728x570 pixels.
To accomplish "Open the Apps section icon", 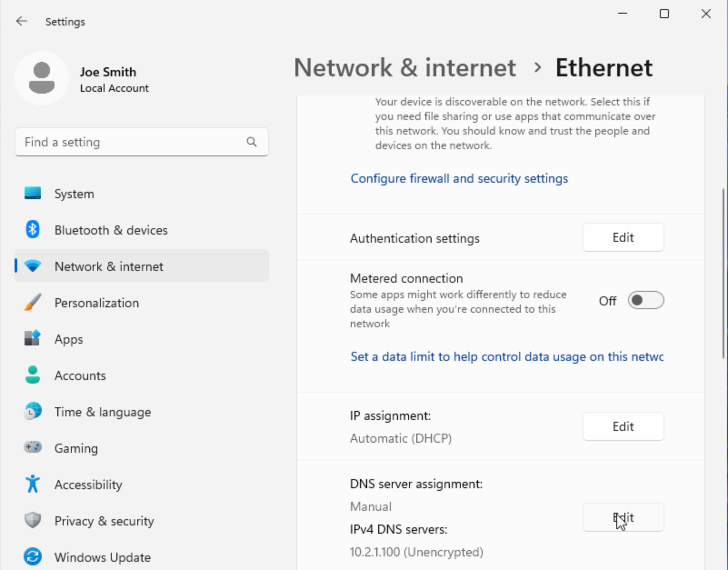I will 33,339.
